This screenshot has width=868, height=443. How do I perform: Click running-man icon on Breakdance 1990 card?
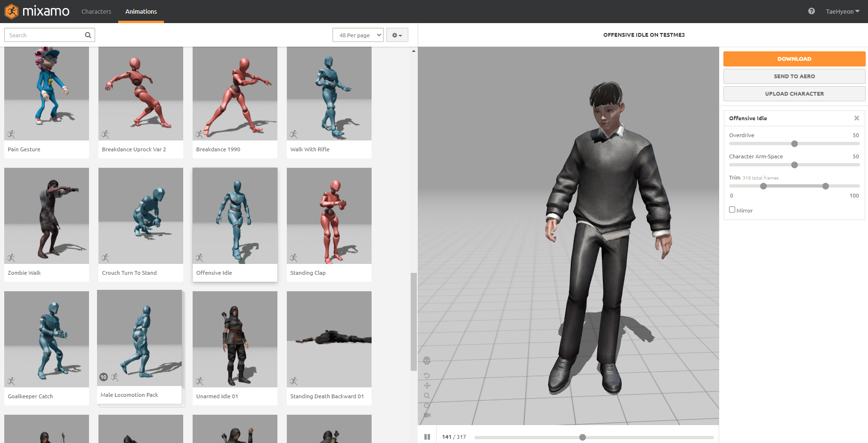[200, 134]
